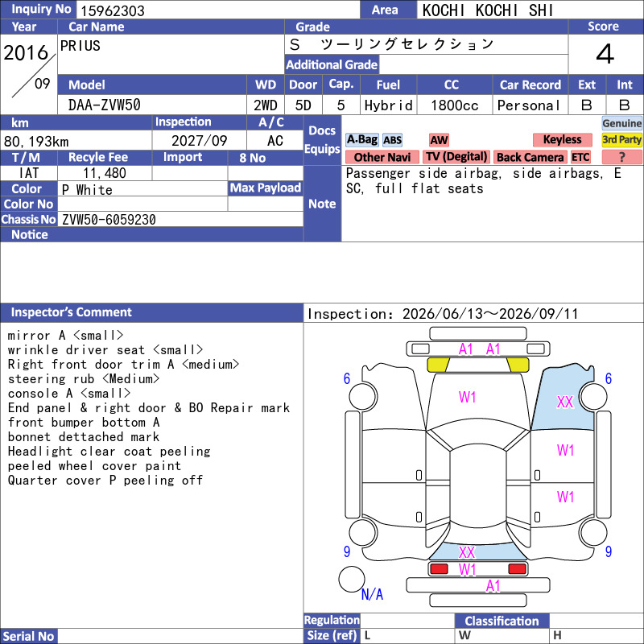The height and width of the screenshot is (644, 644).
Task: Select the car name PRIUS
Action: [80, 46]
